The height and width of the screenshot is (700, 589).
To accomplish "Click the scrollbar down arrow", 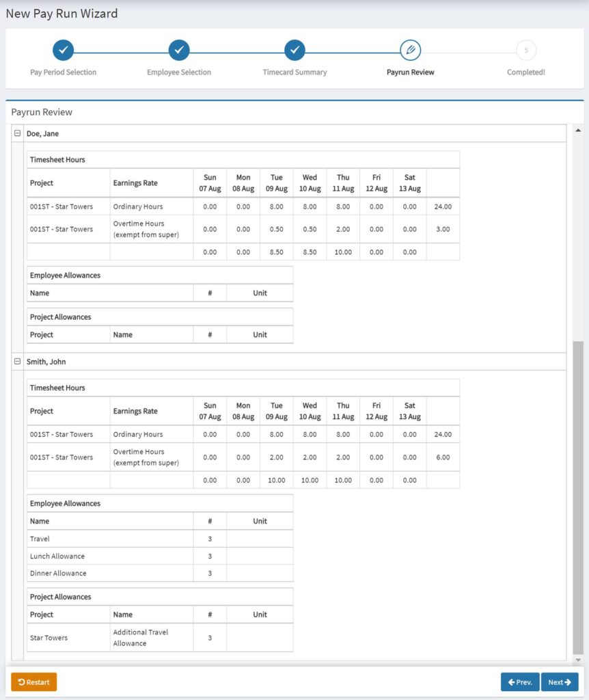I will tap(578, 660).
